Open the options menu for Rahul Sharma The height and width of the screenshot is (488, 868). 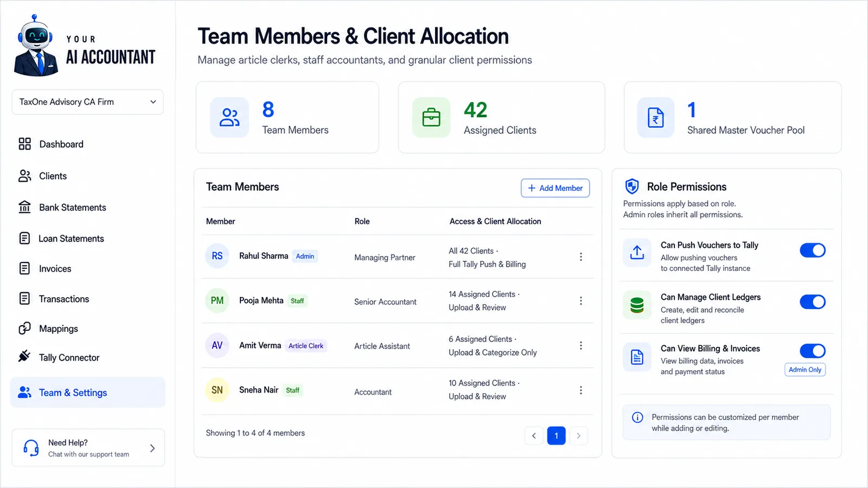(580, 256)
